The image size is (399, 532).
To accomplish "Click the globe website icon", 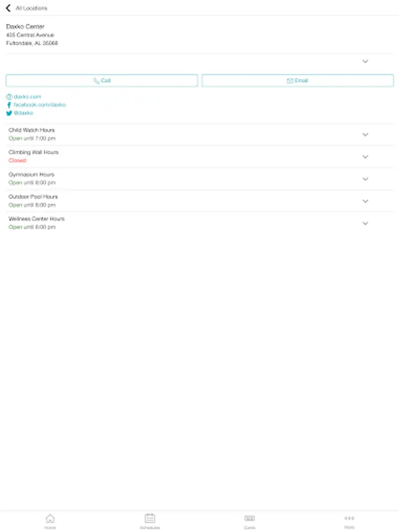I will [x=9, y=97].
